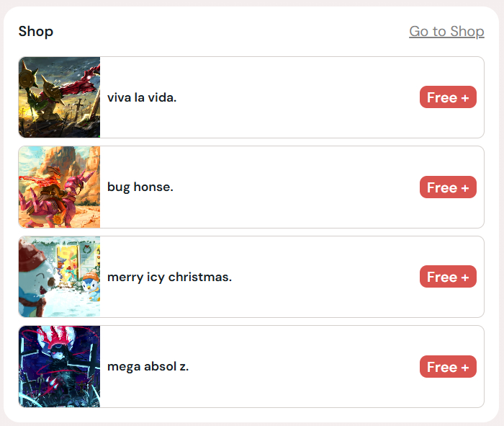Viewport: 504px width, 426px height.
Task: Open the bug honse artwork thumbnail
Action: [60, 187]
